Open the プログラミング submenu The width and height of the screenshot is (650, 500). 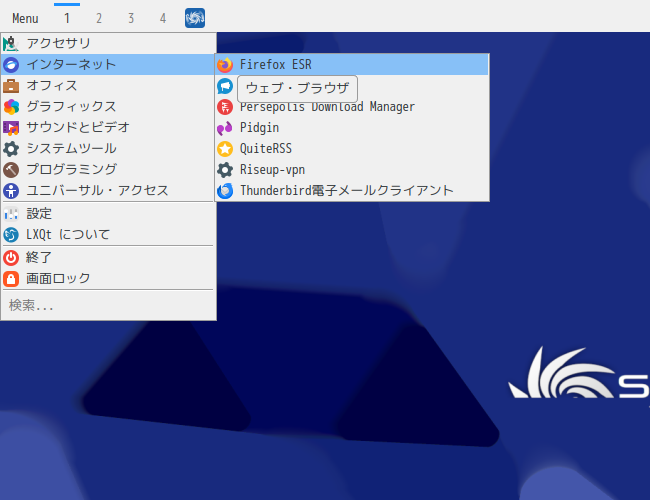coord(109,170)
